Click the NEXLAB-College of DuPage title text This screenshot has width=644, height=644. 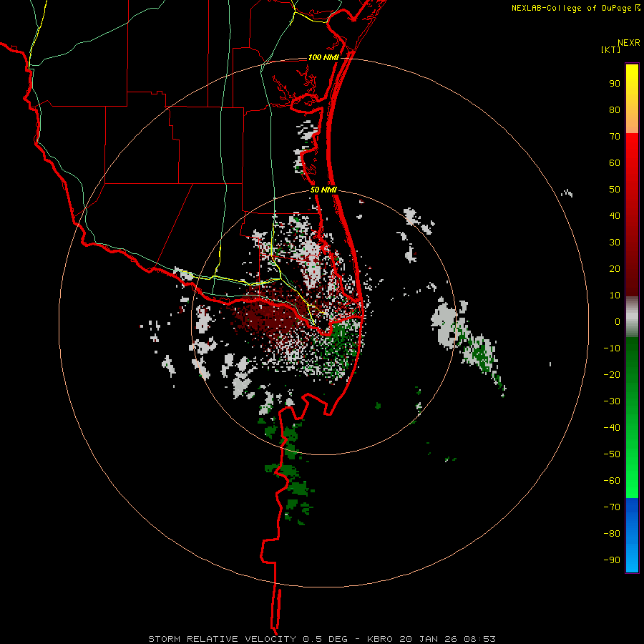coord(571,8)
